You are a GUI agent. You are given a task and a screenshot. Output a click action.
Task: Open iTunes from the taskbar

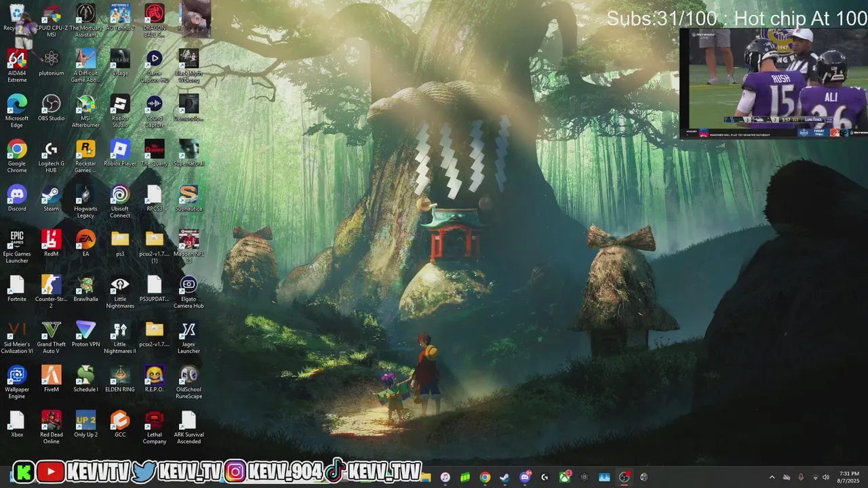[x=445, y=477]
